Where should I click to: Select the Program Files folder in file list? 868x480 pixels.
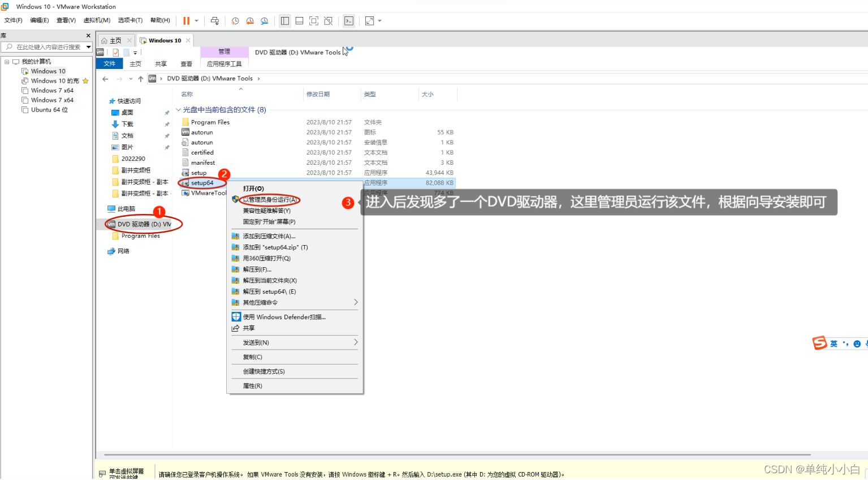point(210,122)
